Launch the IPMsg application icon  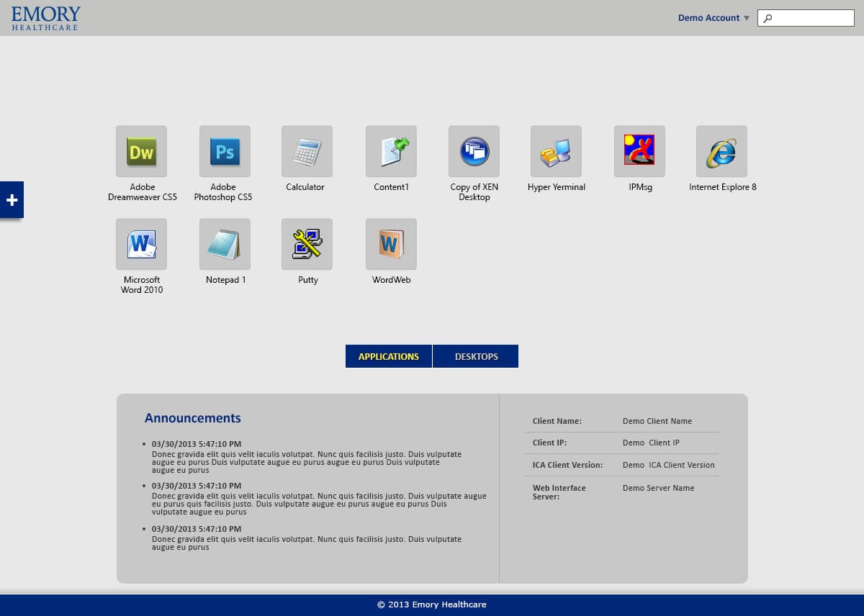(639, 151)
